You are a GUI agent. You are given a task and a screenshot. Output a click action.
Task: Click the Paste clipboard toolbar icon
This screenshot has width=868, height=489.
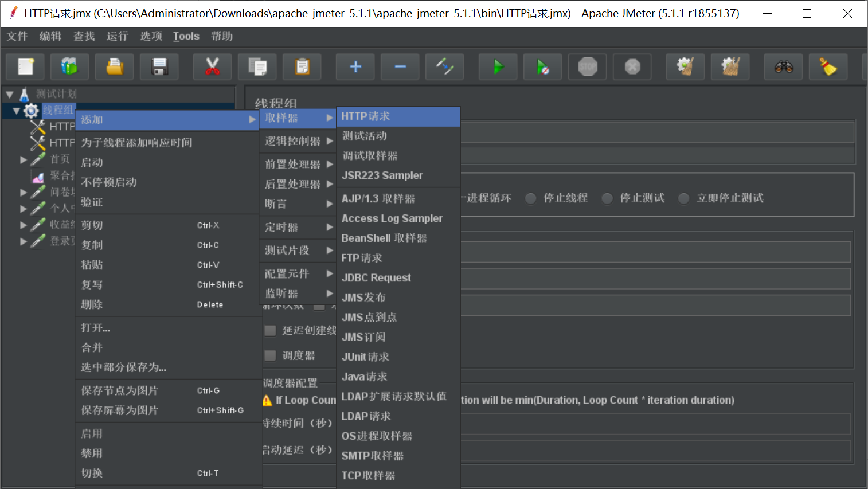pyautogui.click(x=302, y=67)
